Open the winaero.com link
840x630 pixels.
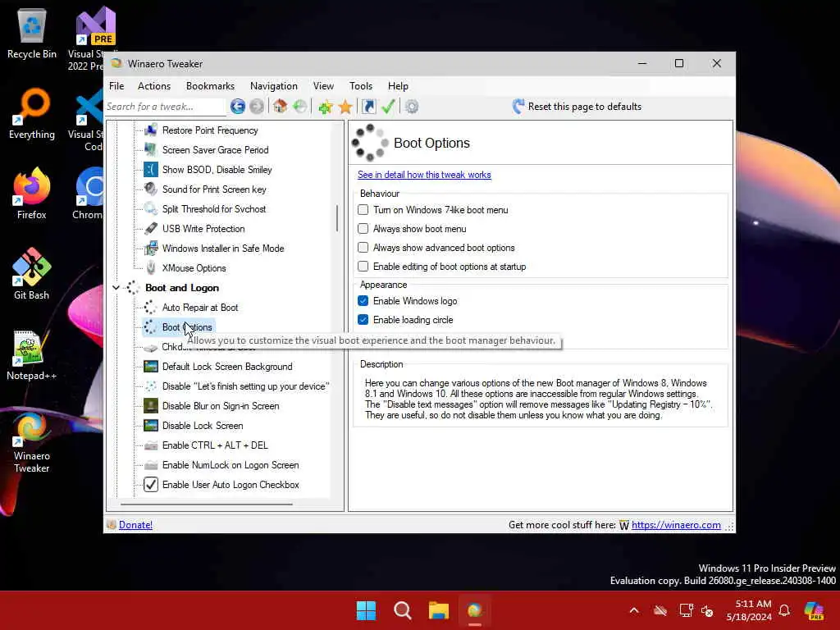[676, 525]
